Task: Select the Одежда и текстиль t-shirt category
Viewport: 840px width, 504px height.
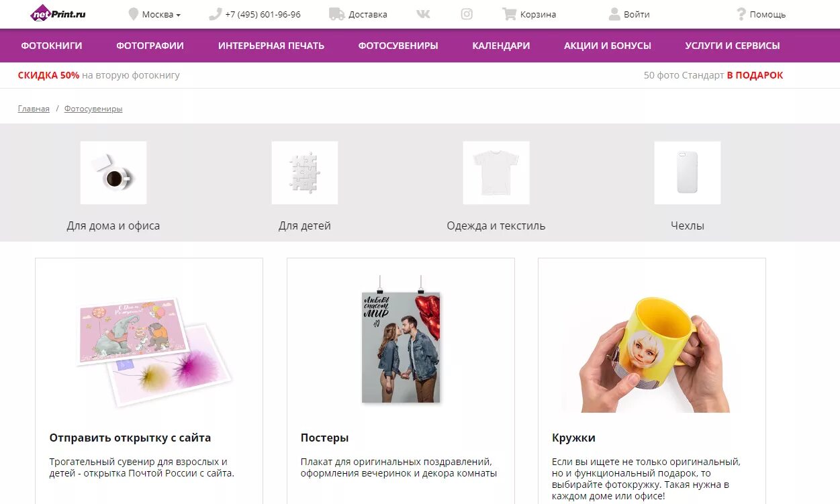Action: [496, 187]
